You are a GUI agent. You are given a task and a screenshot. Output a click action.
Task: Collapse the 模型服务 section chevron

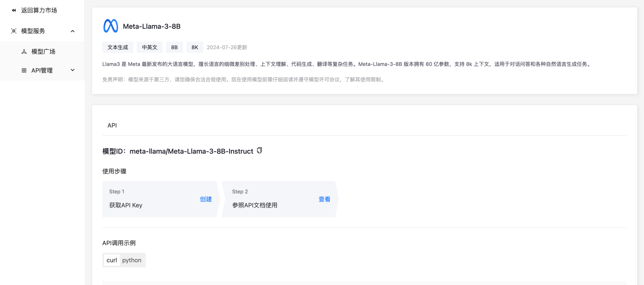pyautogui.click(x=73, y=31)
